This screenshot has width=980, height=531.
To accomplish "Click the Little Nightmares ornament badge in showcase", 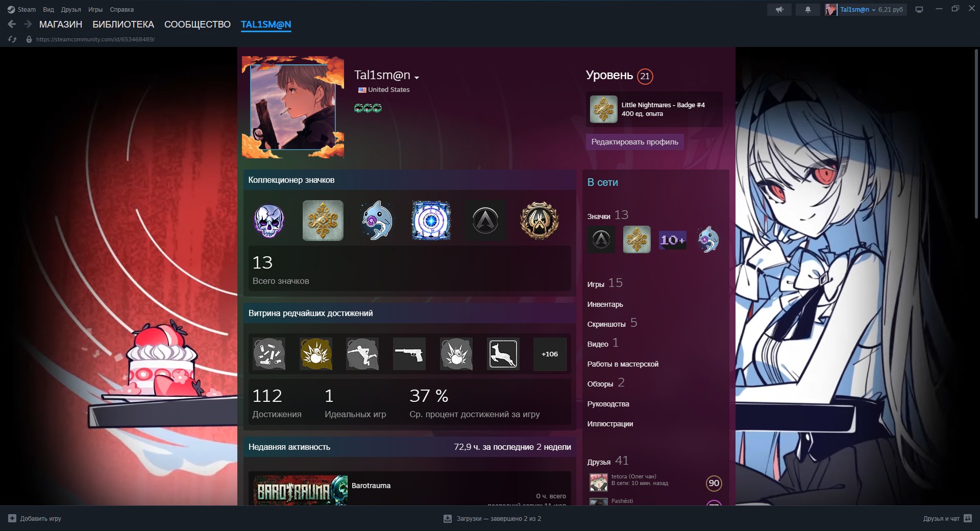I will pos(323,221).
